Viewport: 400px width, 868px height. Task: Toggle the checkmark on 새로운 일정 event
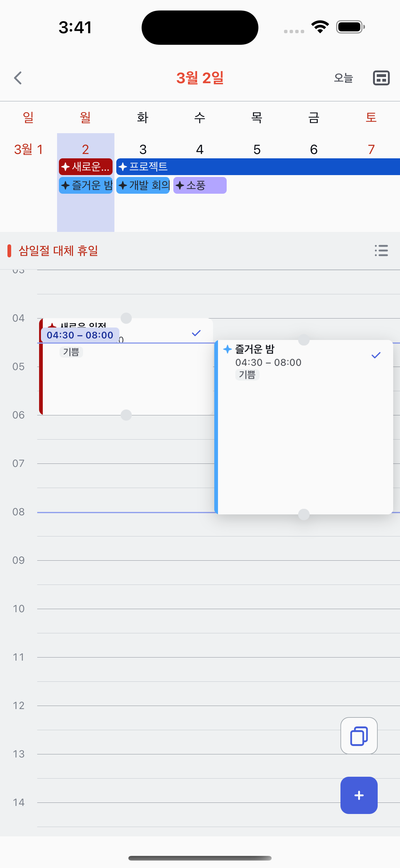click(196, 333)
